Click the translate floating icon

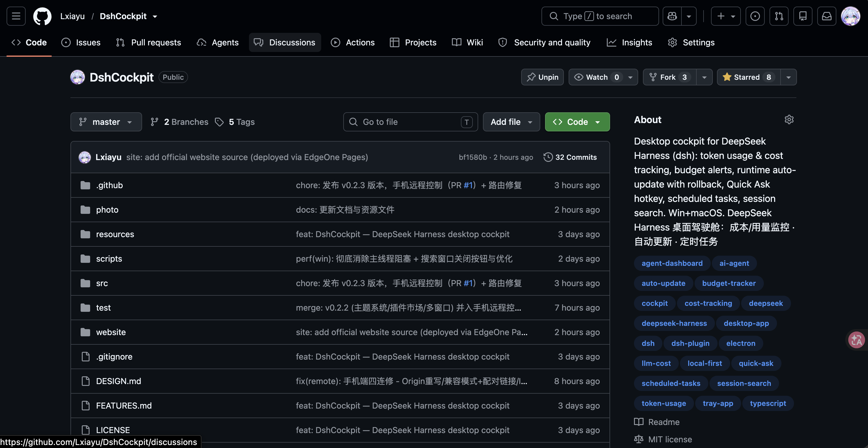[856, 340]
